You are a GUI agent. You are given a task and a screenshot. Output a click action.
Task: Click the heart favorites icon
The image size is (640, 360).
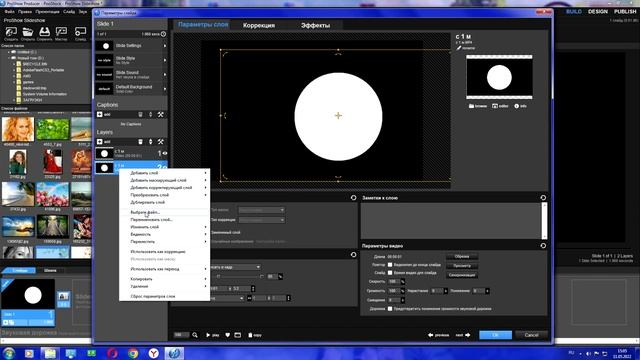point(227,335)
